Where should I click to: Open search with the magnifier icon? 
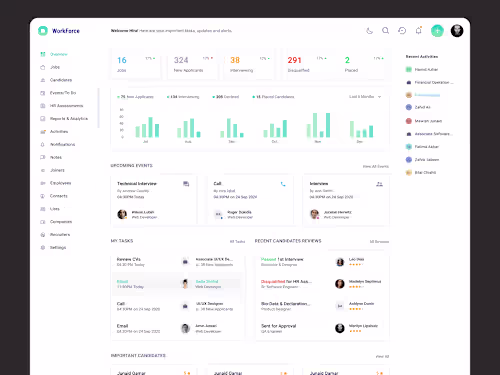click(x=386, y=31)
